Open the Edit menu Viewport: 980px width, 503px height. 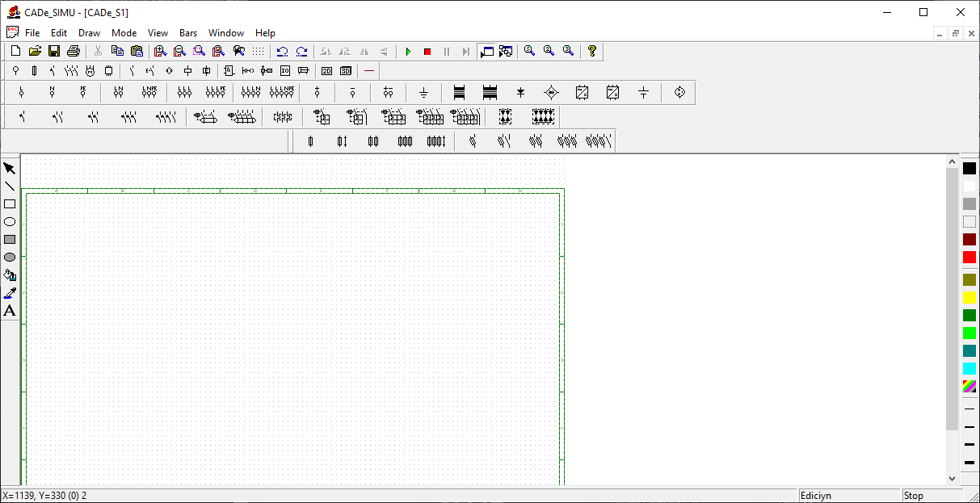59,33
